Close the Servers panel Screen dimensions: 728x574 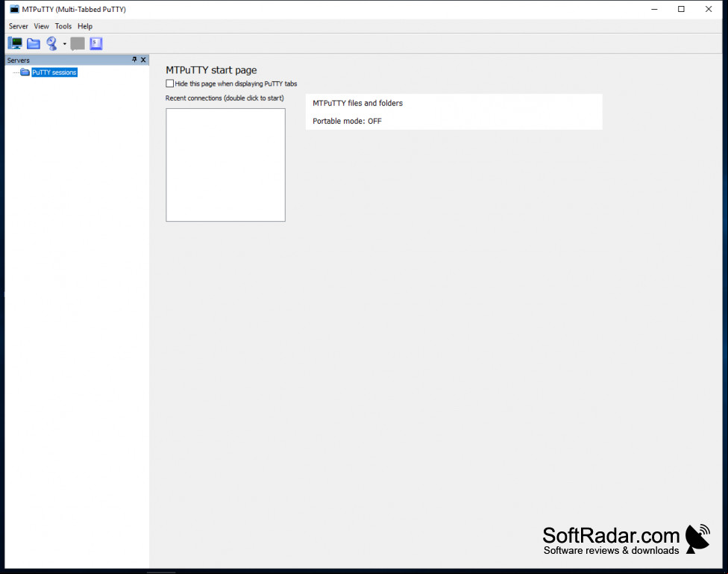coord(143,60)
